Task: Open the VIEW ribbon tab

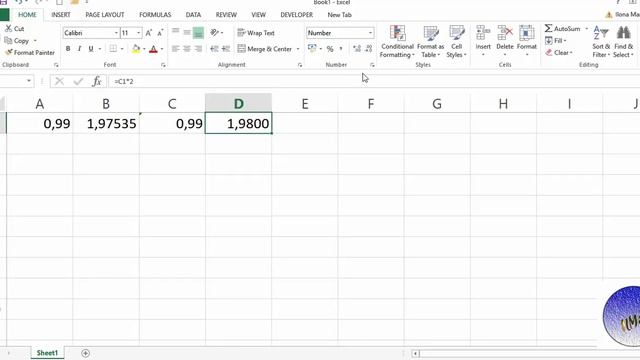Action: click(258, 15)
